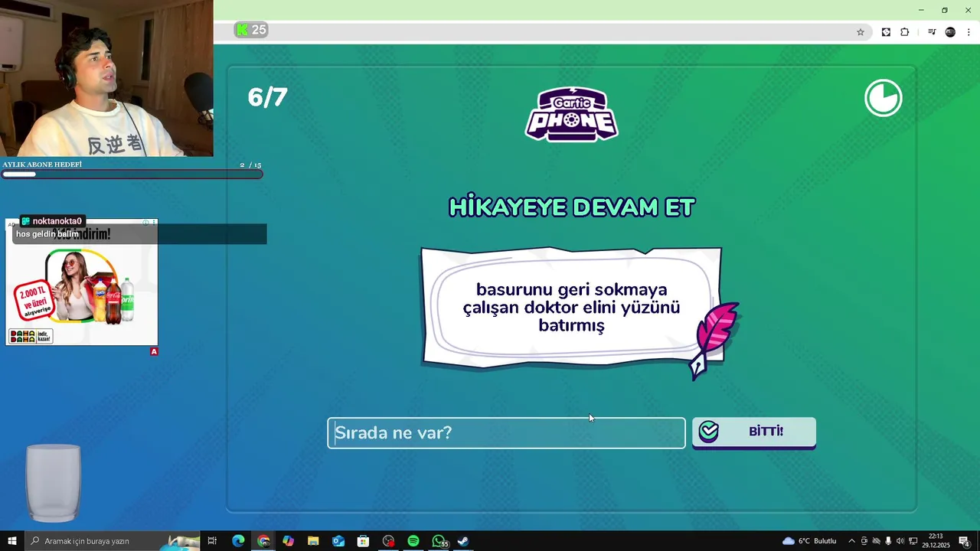Open the Chrome three-dot menu

969,32
